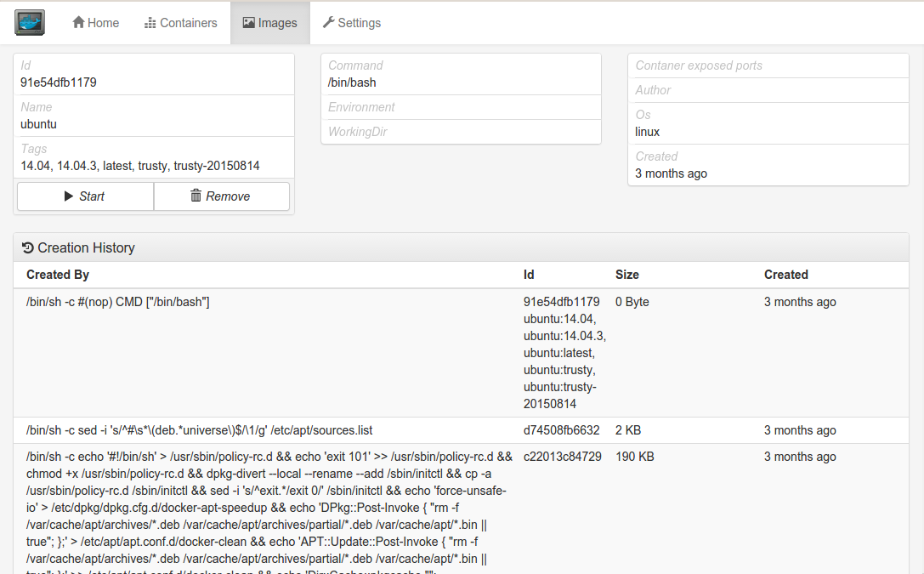The width and height of the screenshot is (924, 574).
Task: Click the Created value 3 months ago in details
Action: coord(672,173)
